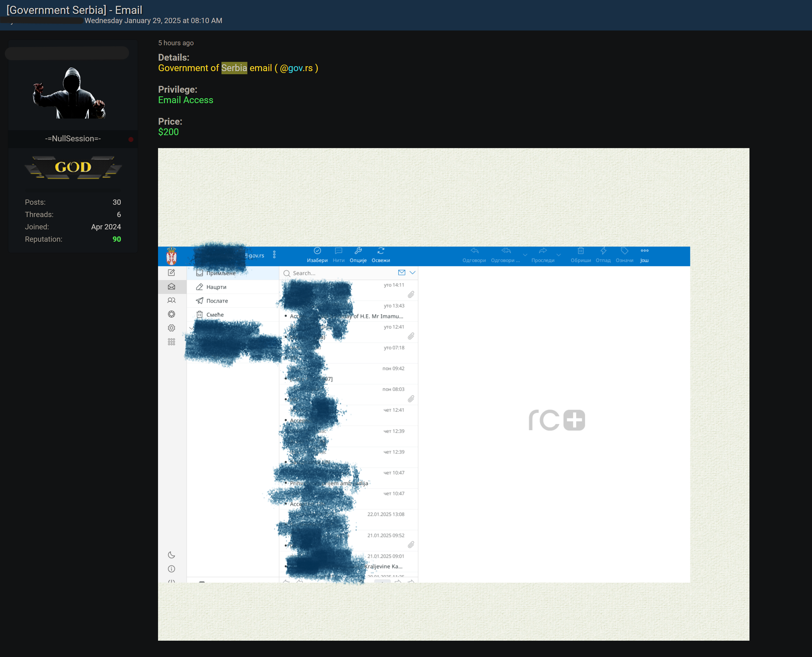Image resolution: width=812 pixels, height=657 pixels.
Task: Click the Нити threads toolbar button
Action: (x=339, y=255)
